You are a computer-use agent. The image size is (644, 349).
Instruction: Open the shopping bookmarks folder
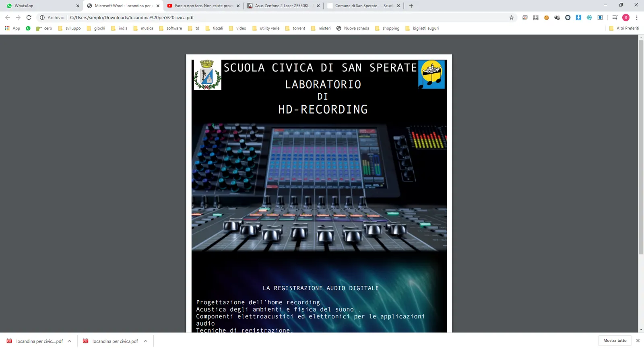pos(387,28)
